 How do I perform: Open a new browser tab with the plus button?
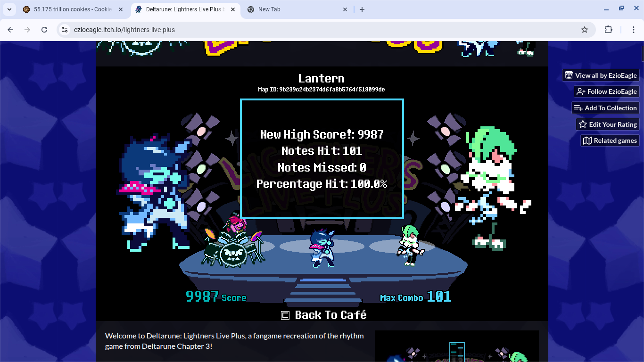[x=362, y=9]
